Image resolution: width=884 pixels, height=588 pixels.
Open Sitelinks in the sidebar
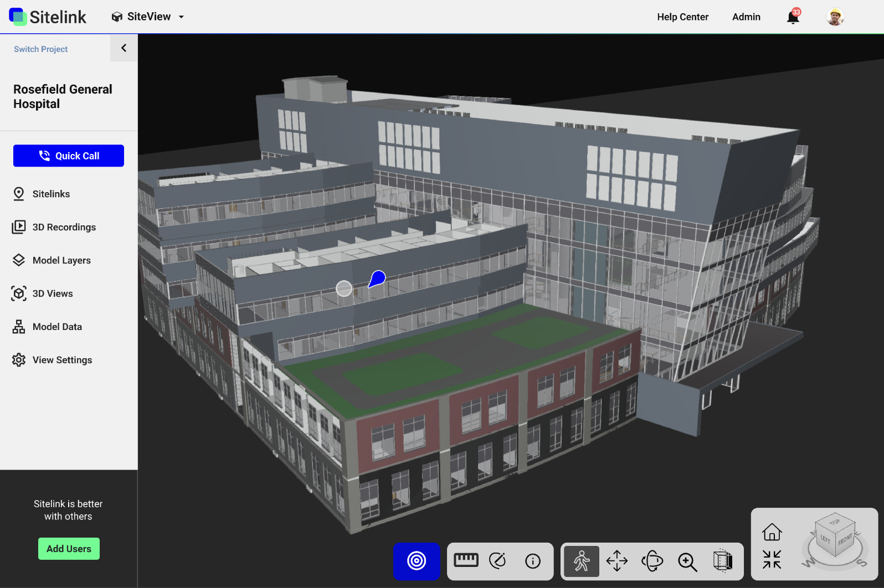click(x=42, y=194)
